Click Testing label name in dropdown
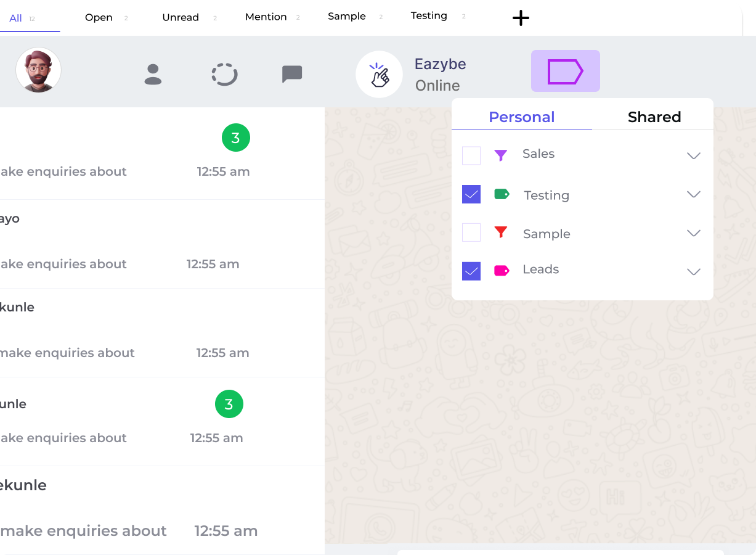Viewport: 756px width, 555px height. tap(547, 195)
